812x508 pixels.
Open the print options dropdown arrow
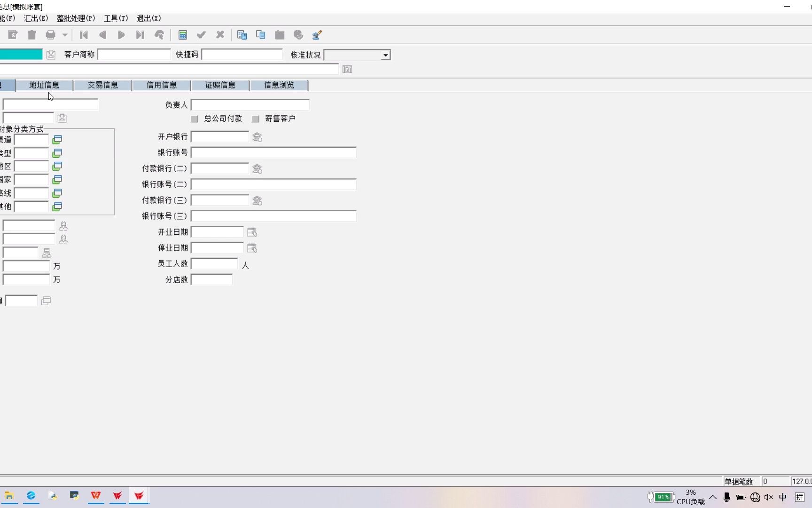[65, 35]
